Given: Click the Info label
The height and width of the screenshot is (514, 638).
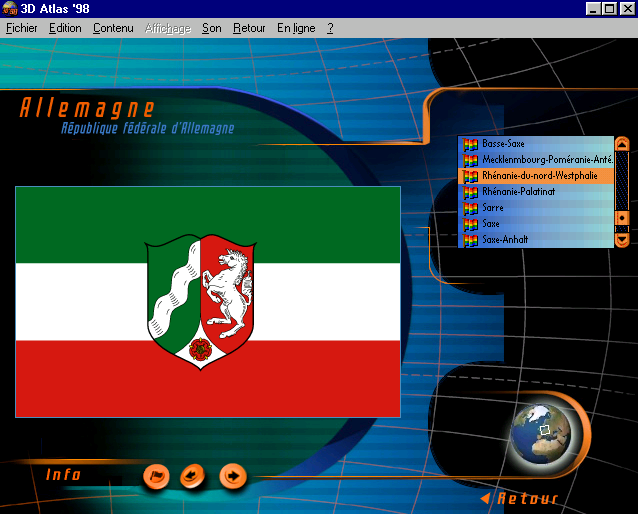Looking at the screenshot, I should (x=63, y=475).
